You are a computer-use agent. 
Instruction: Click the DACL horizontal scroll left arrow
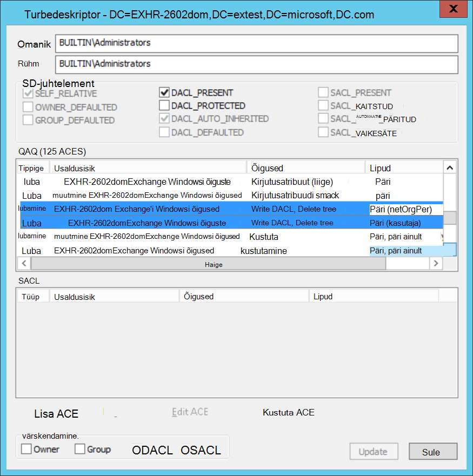point(24,263)
